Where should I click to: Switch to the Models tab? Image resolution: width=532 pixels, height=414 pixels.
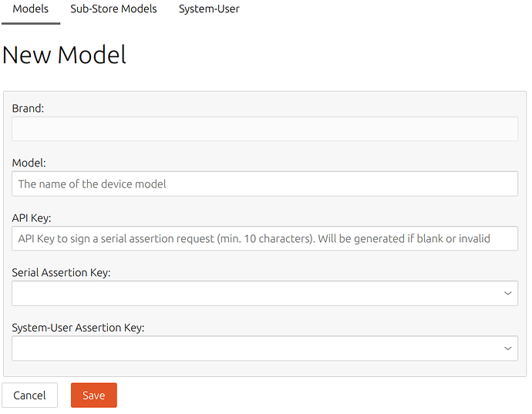pos(31,9)
